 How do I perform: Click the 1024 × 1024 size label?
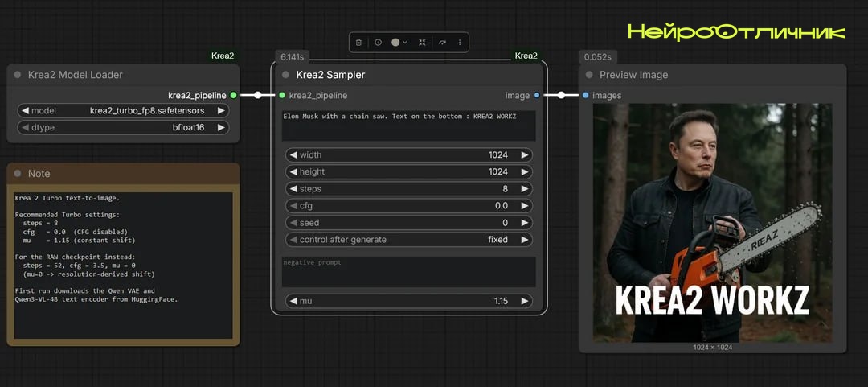point(712,348)
